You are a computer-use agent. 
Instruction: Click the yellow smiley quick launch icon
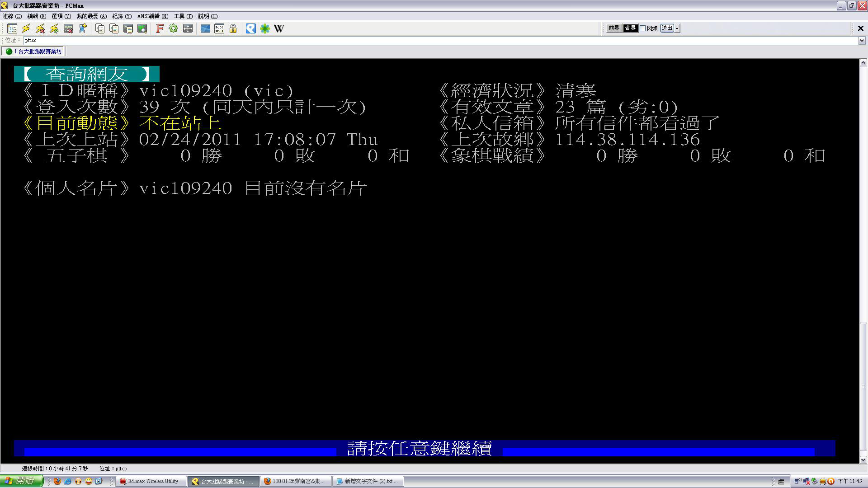tap(89, 481)
